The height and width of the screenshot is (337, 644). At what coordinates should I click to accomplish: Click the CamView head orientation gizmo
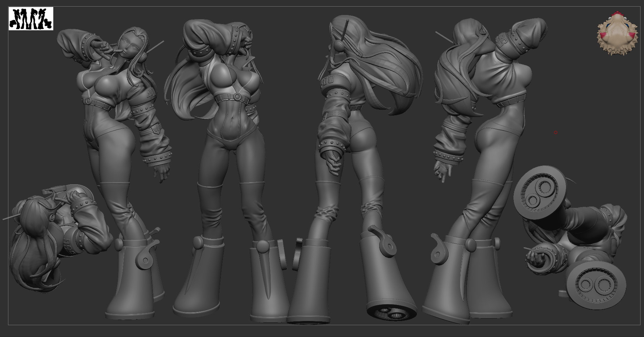point(618,33)
